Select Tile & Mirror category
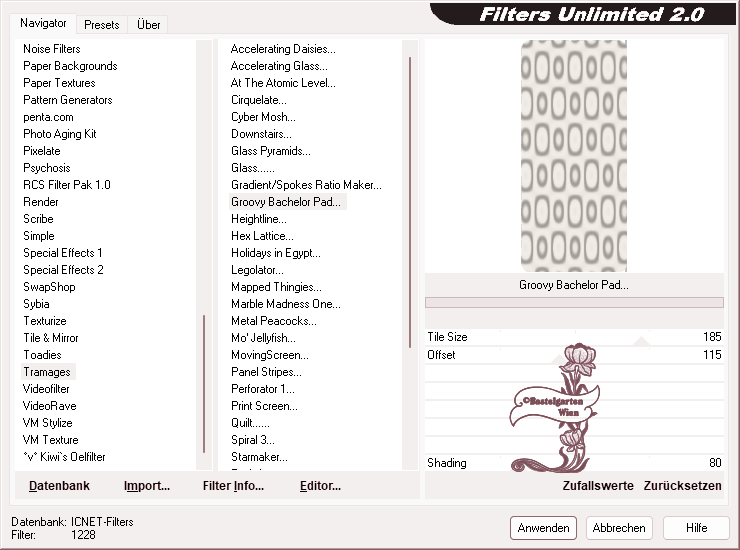This screenshot has width=740, height=550. (x=51, y=338)
